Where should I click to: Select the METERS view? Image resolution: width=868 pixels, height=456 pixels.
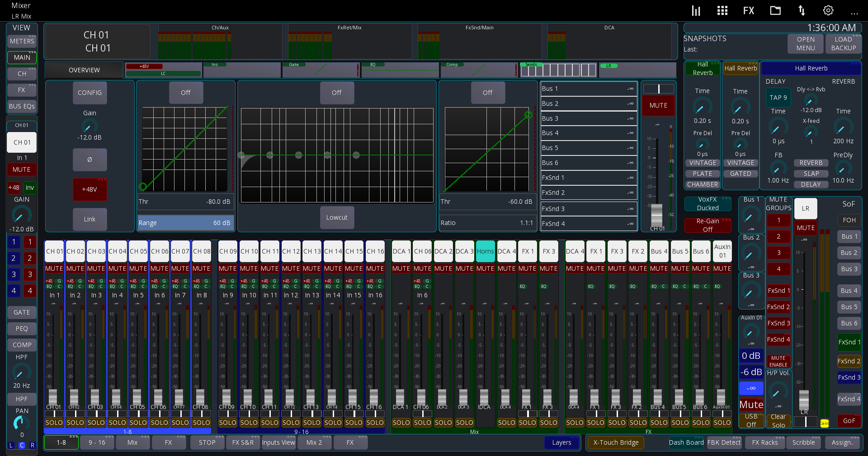click(x=22, y=41)
